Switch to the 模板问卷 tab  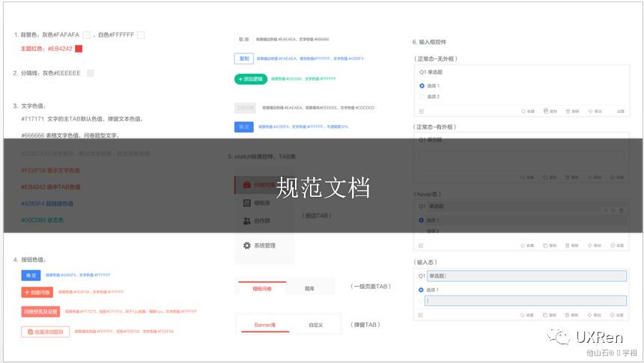[x=262, y=289]
